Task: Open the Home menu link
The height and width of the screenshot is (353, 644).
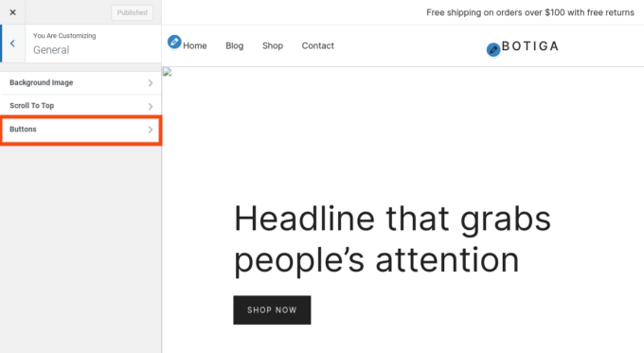Action: pos(195,45)
